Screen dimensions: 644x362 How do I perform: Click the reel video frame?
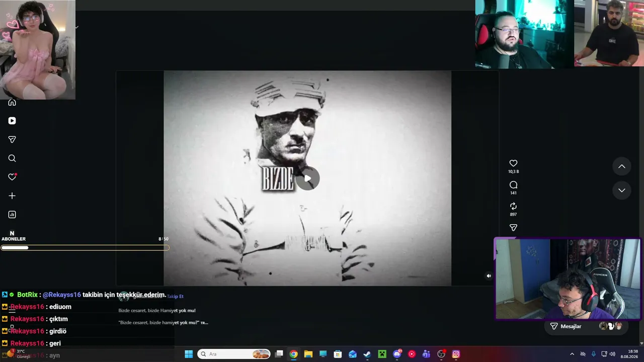[x=307, y=178]
